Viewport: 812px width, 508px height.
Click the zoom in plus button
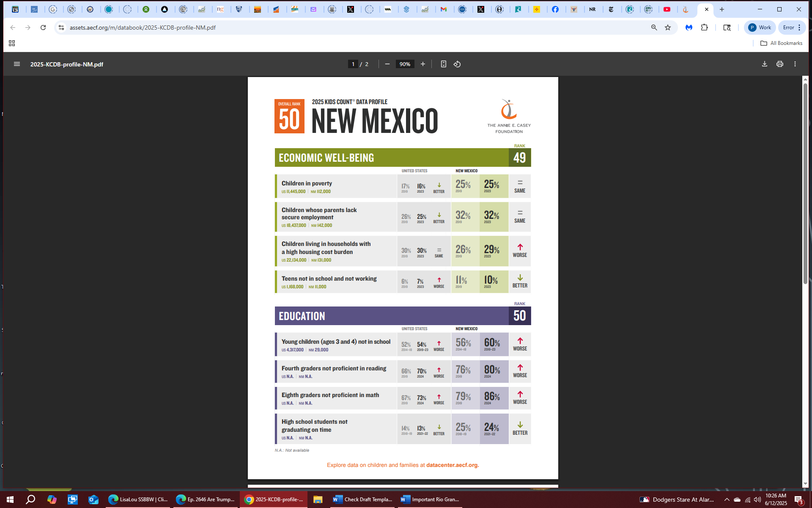(422, 64)
